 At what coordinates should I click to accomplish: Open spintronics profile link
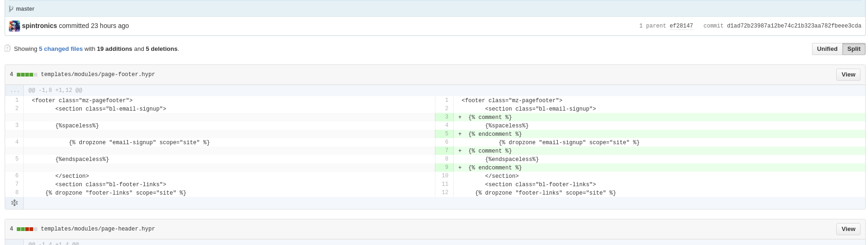coord(39,26)
